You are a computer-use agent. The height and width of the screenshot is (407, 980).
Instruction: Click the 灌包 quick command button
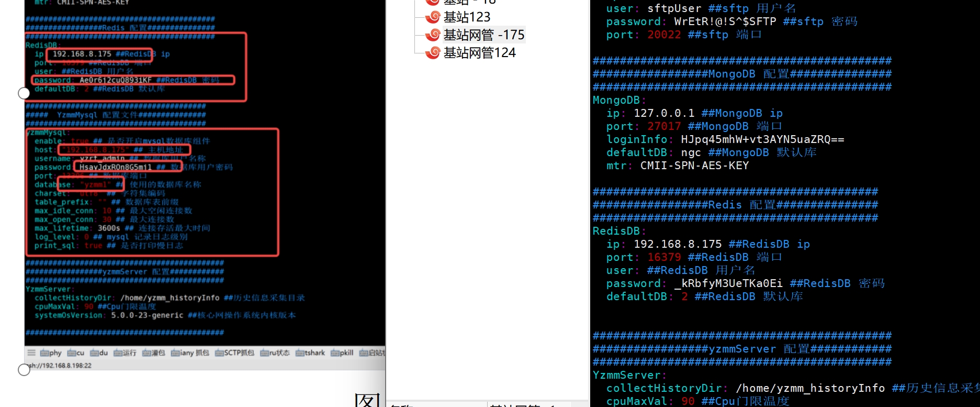[x=153, y=353]
